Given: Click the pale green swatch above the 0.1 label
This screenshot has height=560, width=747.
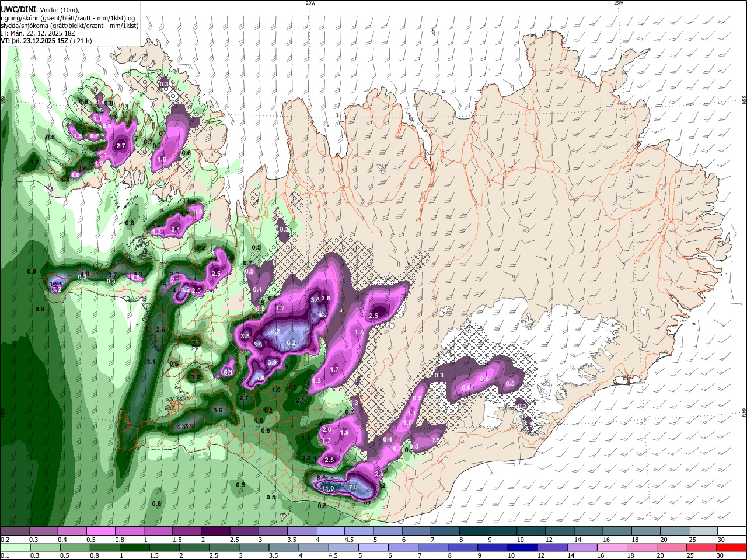Looking at the screenshot, I should 15,547.
